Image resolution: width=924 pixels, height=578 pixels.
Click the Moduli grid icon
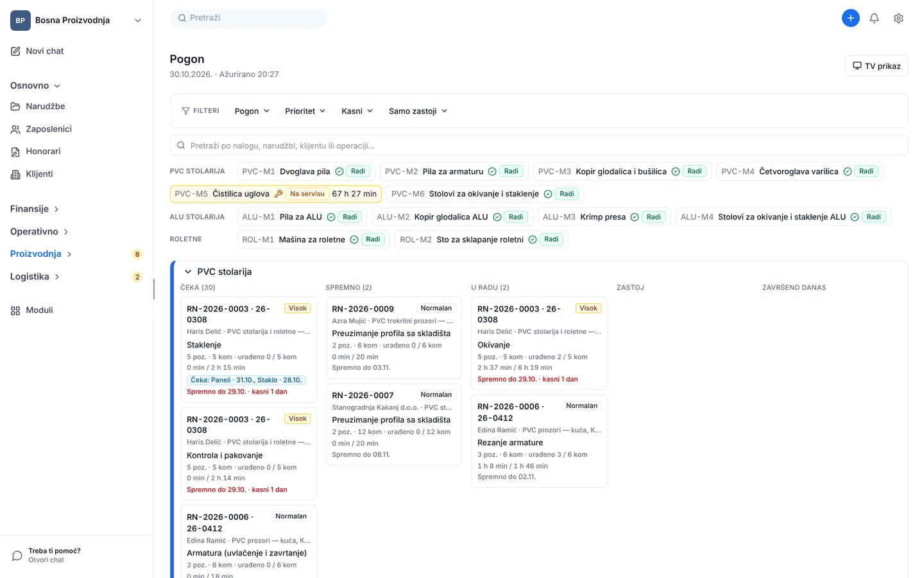click(15, 310)
